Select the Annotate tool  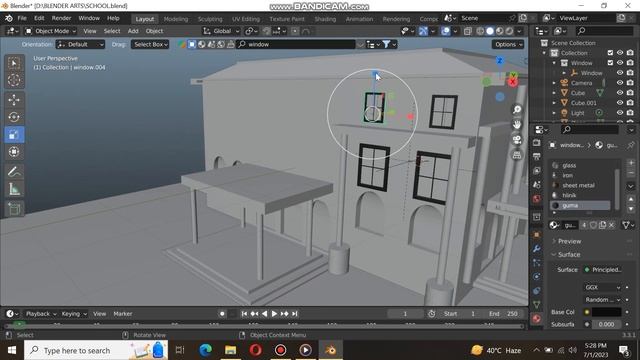click(x=14, y=172)
